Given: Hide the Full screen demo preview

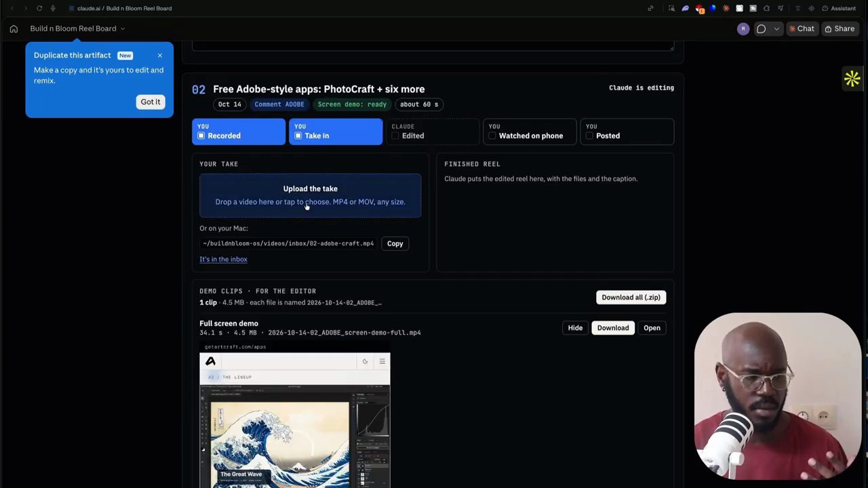Looking at the screenshot, I should coord(575,328).
